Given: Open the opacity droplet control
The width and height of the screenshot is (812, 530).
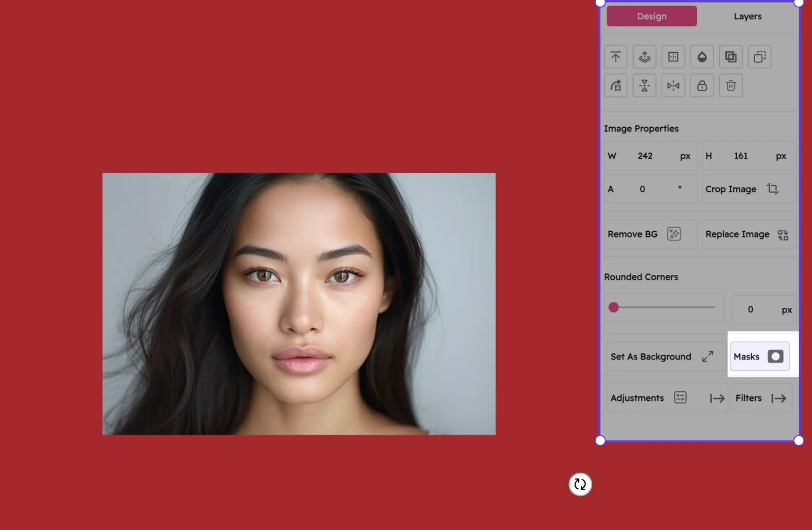Looking at the screenshot, I should tap(702, 57).
